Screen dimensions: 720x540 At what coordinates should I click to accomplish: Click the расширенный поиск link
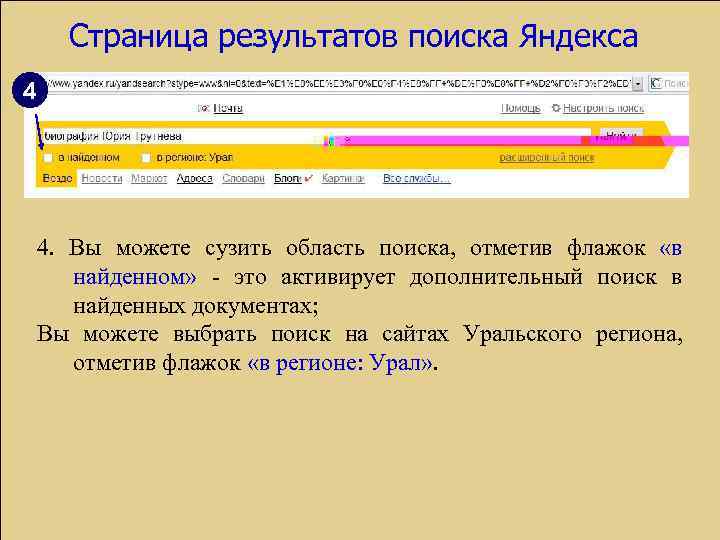coord(546,158)
